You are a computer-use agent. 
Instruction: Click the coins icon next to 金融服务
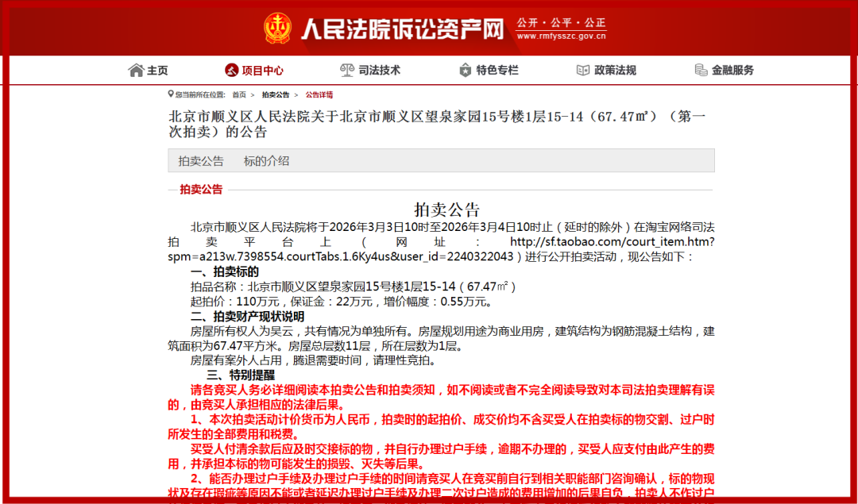tap(701, 70)
